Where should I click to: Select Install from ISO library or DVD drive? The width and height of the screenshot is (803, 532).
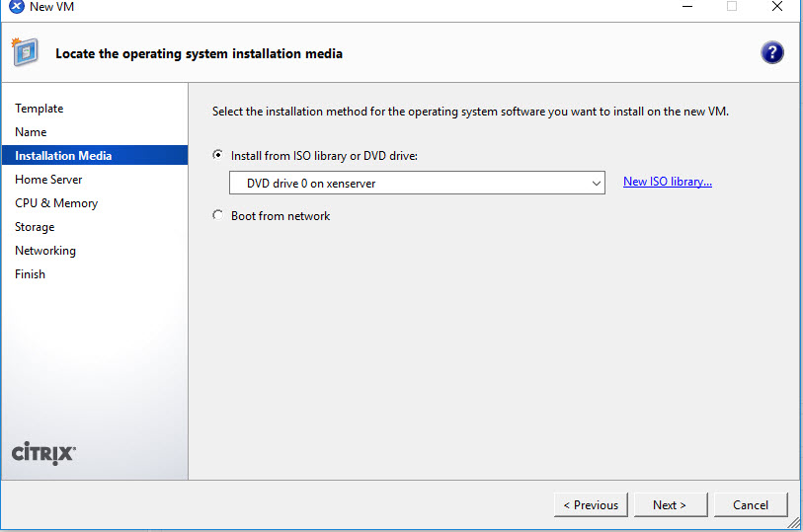tap(218, 156)
